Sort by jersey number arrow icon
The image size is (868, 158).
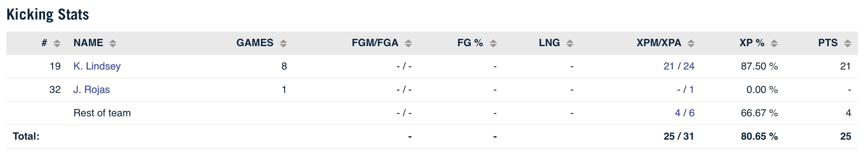(x=57, y=43)
